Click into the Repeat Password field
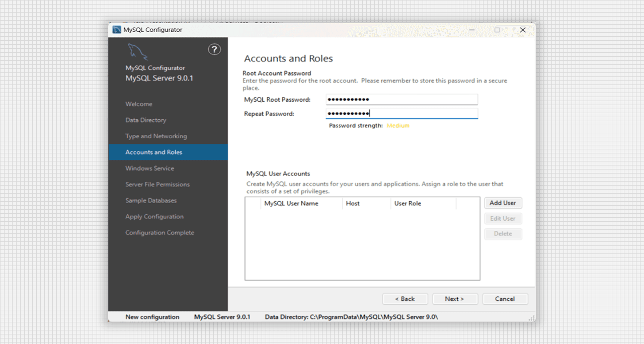Screen dimensions: 644x344 click(401, 114)
